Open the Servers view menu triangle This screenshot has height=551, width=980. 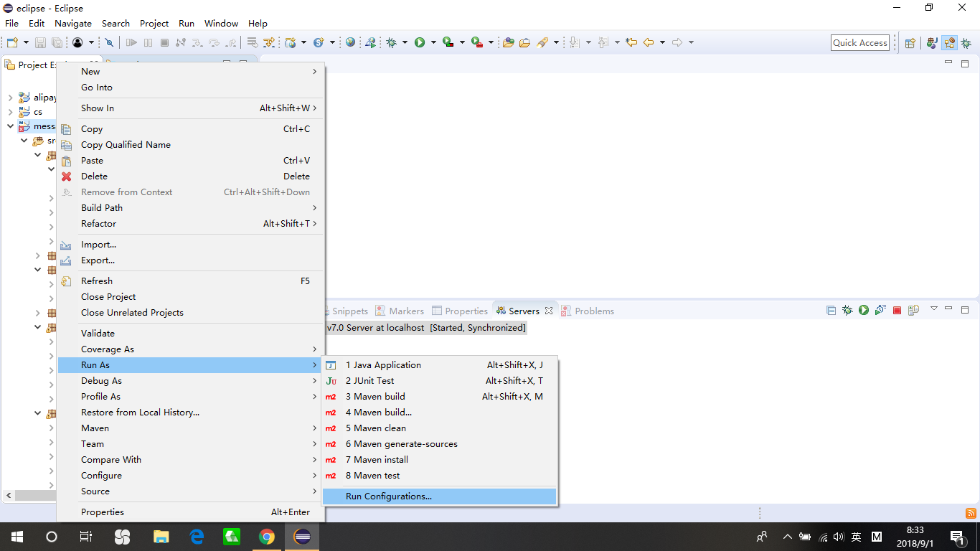[x=934, y=309]
